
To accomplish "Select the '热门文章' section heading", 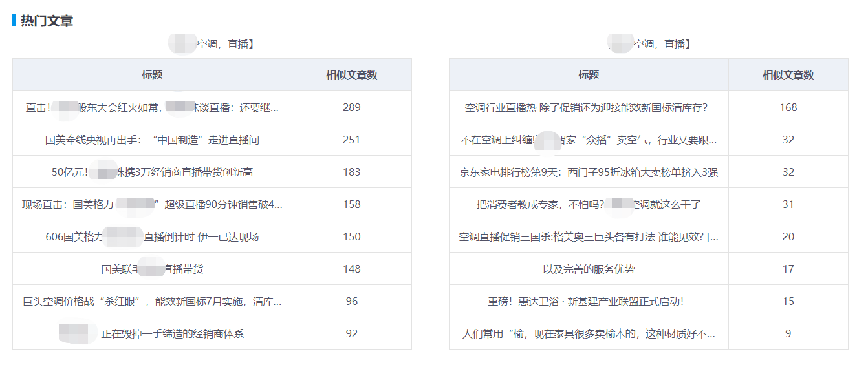I will coord(47,21).
